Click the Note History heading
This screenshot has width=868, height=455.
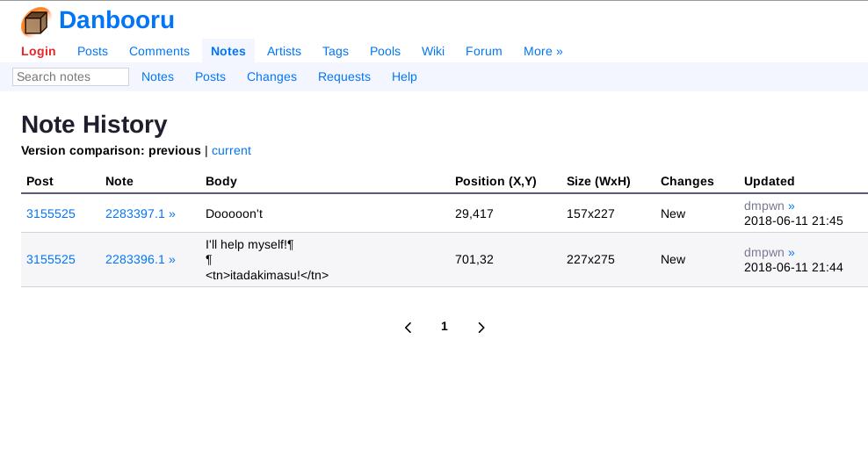(x=94, y=125)
